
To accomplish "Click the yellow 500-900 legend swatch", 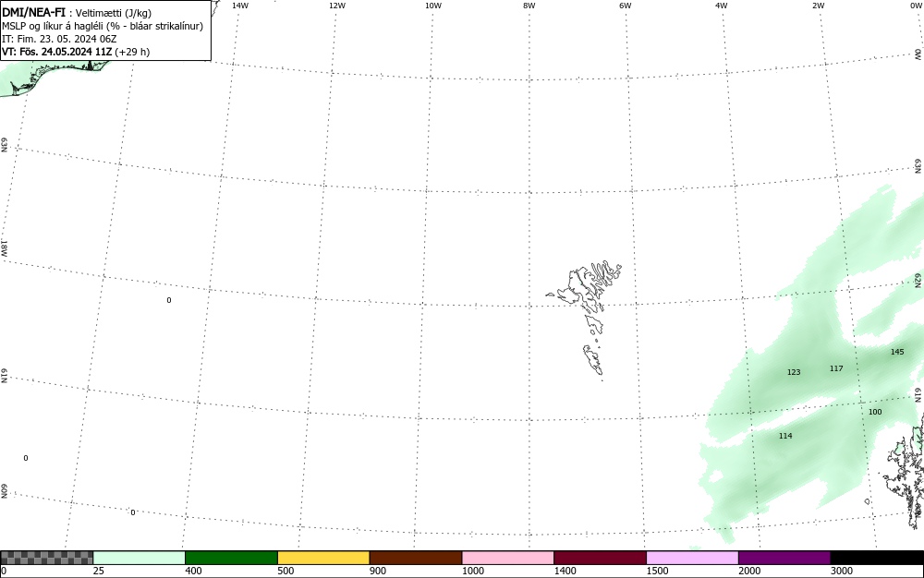I will point(323,558).
